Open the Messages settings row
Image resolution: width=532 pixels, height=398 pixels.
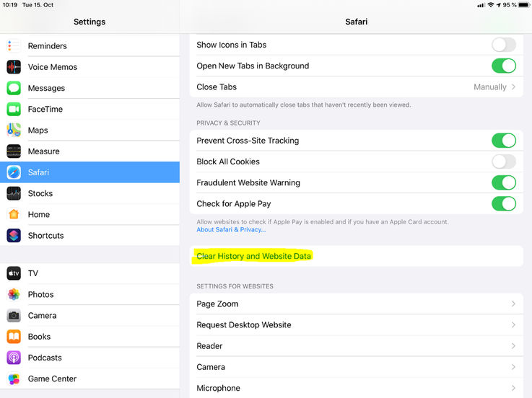click(x=90, y=88)
